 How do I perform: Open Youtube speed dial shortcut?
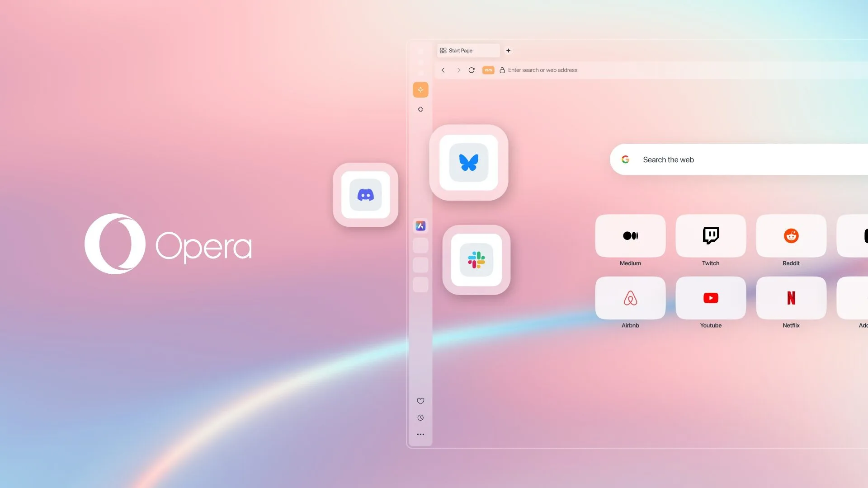(x=711, y=298)
